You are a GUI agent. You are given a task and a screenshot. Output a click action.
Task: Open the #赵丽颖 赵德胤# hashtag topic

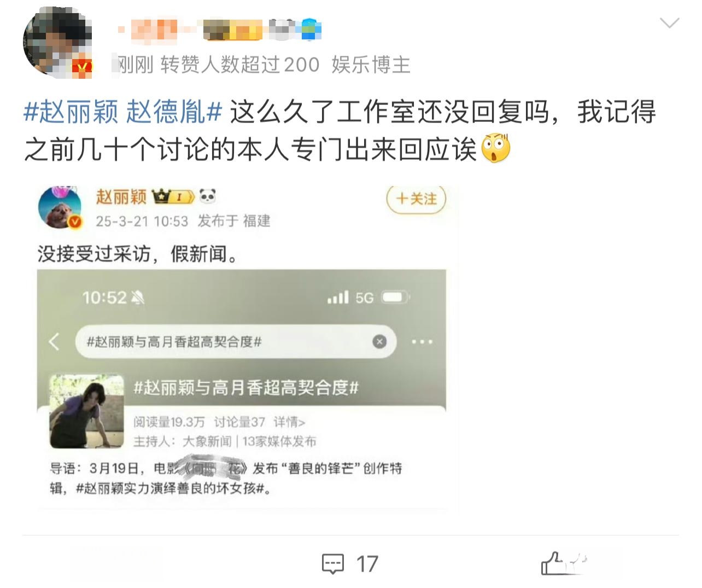(x=122, y=113)
